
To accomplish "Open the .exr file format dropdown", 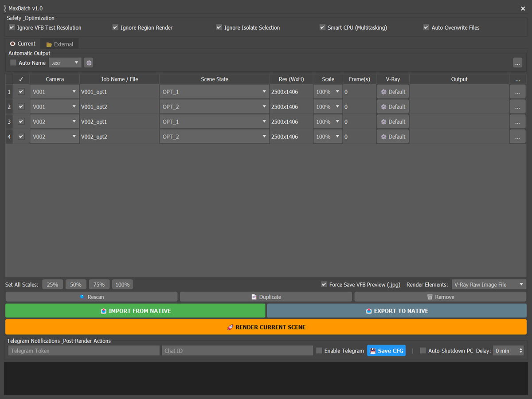I will (65, 63).
